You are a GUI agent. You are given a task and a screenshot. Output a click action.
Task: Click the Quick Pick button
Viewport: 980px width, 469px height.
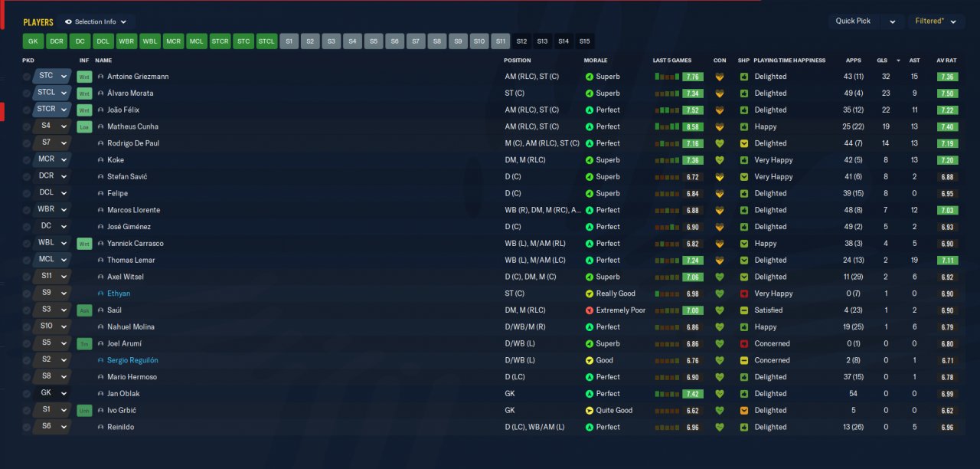point(854,21)
